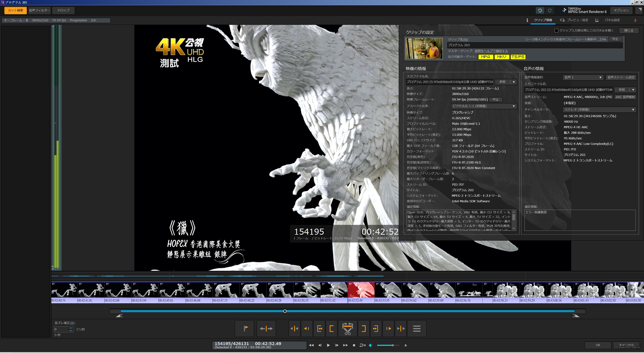Screen dimensions: 644x353
Task: Click the split clip at current position icon
Action: (x=266, y=328)
